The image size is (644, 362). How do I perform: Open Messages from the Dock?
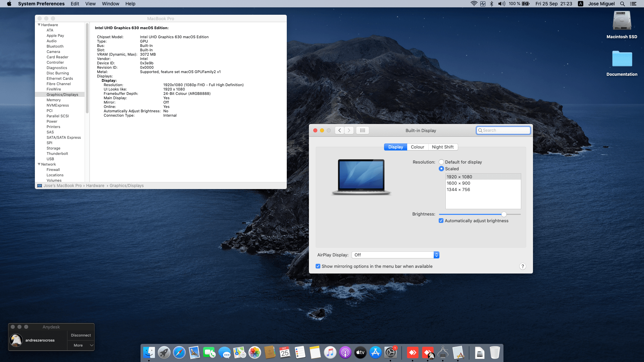pos(224,353)
